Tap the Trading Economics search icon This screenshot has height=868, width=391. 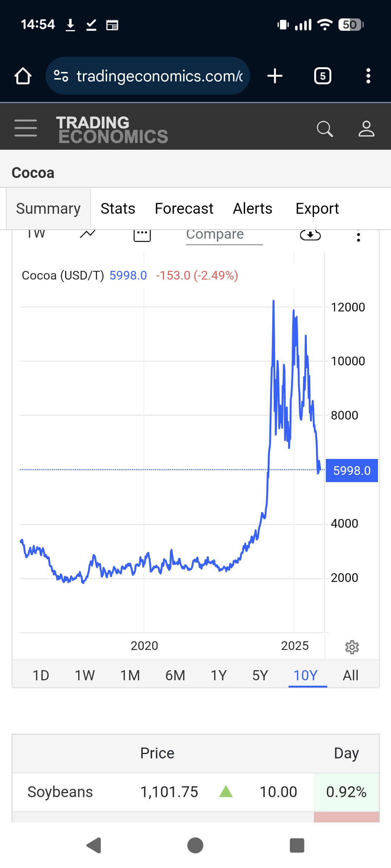pos(324,129)
